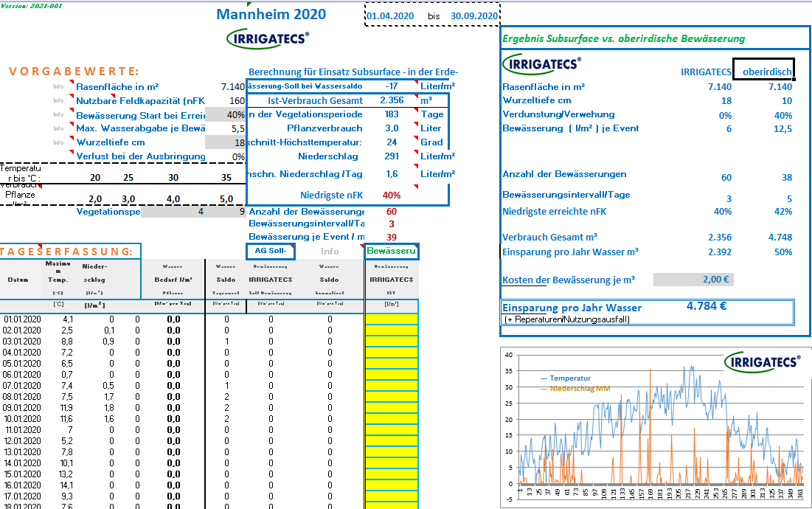Screen dimensions: 812x509
Task: Click the Datum column header
Action: point(18,280)
